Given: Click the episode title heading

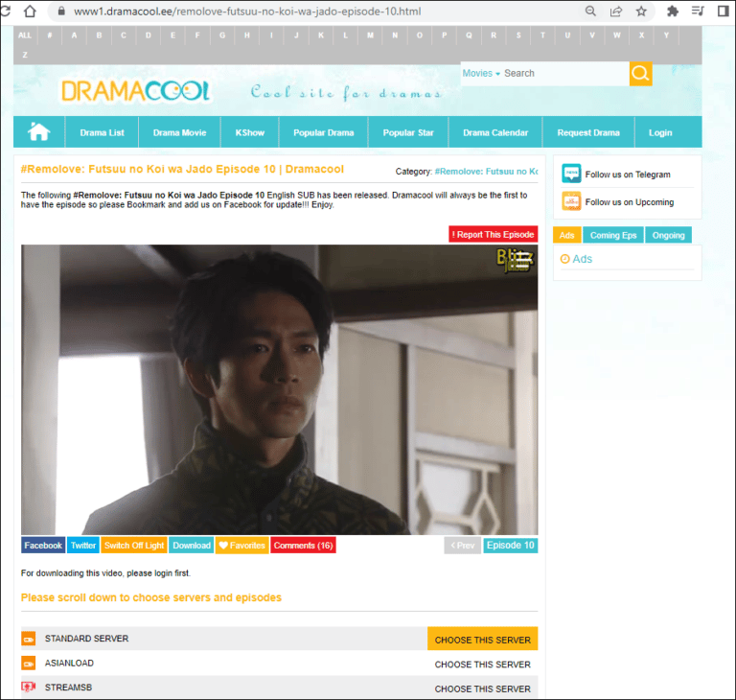Looking at the screenshot, I should [182, 169].
